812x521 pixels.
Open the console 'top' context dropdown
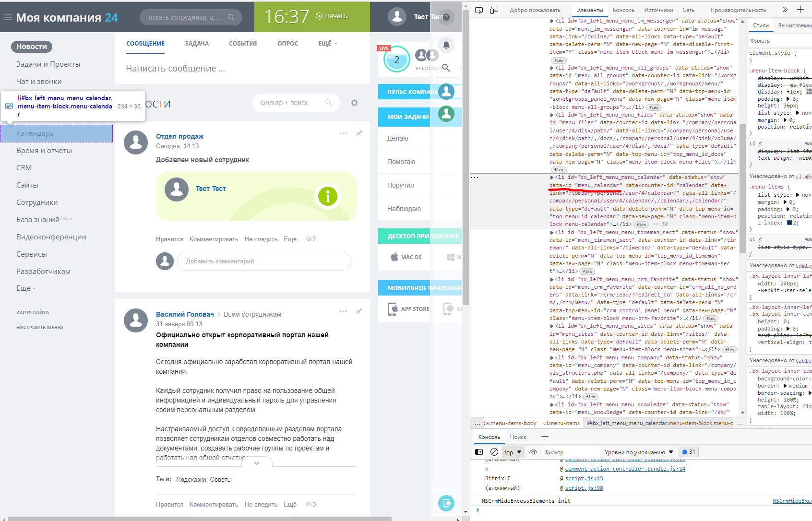pyautogui.click(x=512, y=452)
